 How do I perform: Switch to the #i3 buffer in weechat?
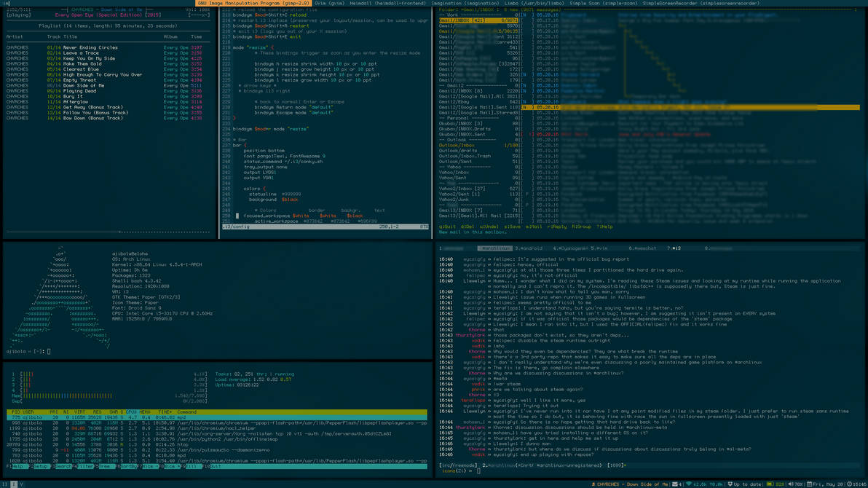pos(674,248)
